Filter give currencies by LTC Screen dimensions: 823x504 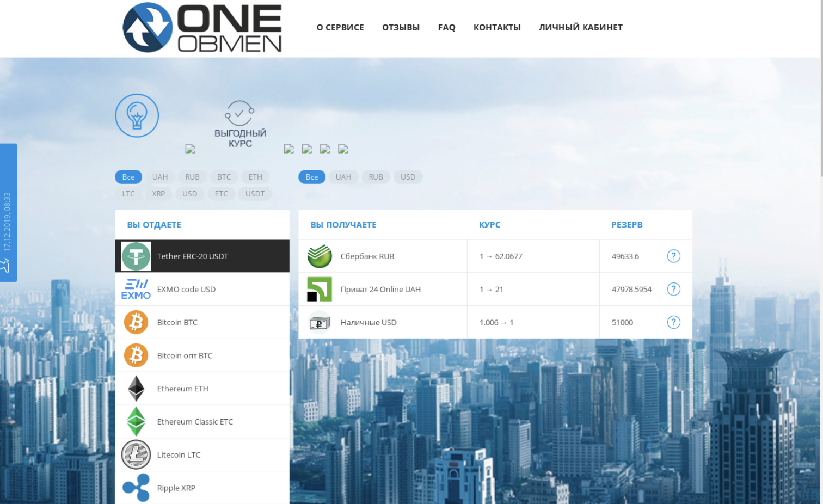pyautogui.click(x=128, y=194)
